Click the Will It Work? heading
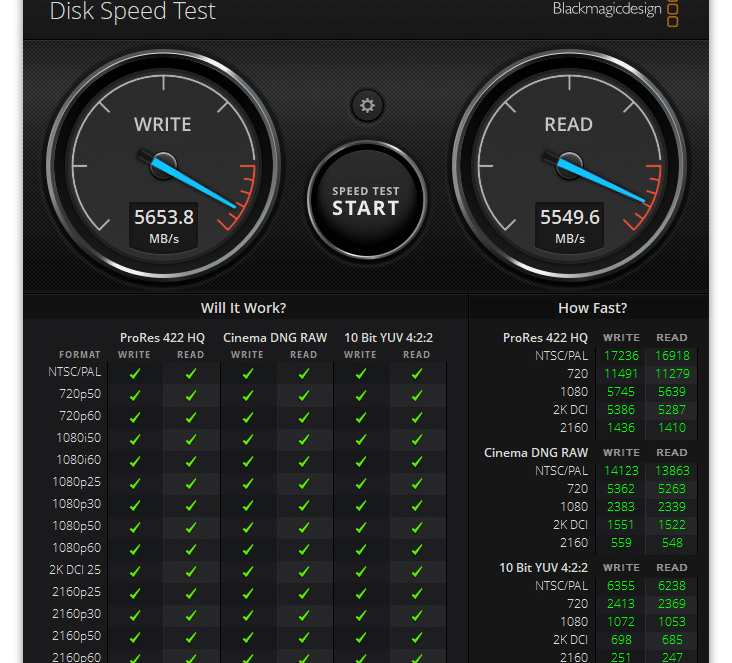This screenshot has height=663, width=732. click(x=243, y=308)
